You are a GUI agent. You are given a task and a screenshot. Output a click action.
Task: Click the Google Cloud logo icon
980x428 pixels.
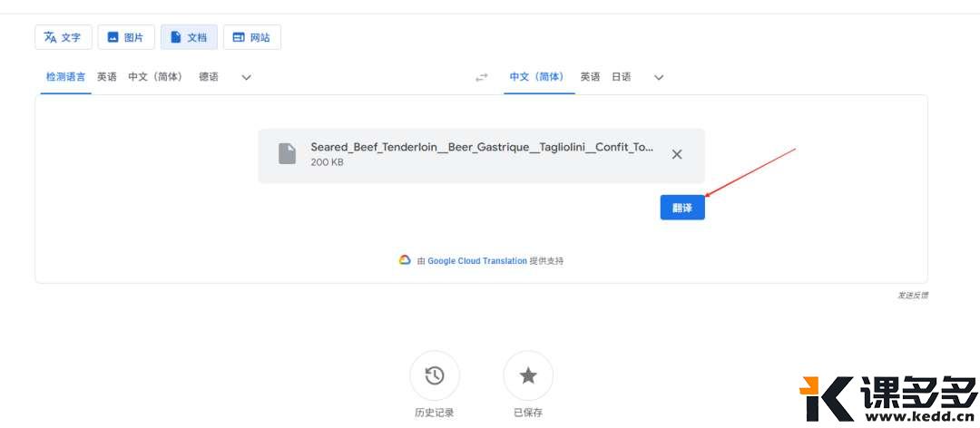(405, 260)
